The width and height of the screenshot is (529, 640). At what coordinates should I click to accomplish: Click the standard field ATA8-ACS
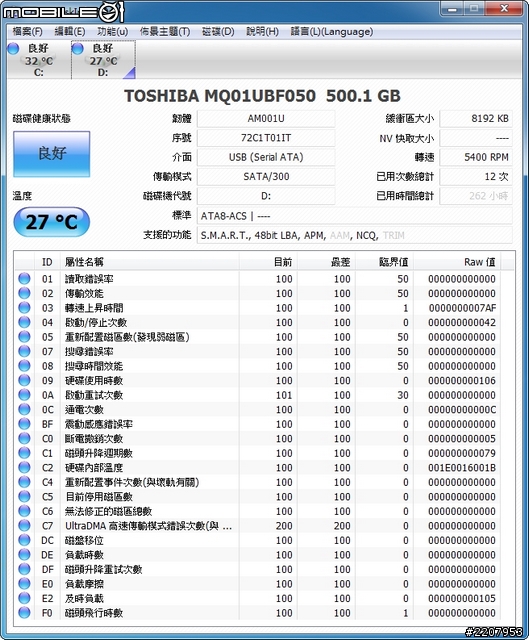(x=354, y=216)
